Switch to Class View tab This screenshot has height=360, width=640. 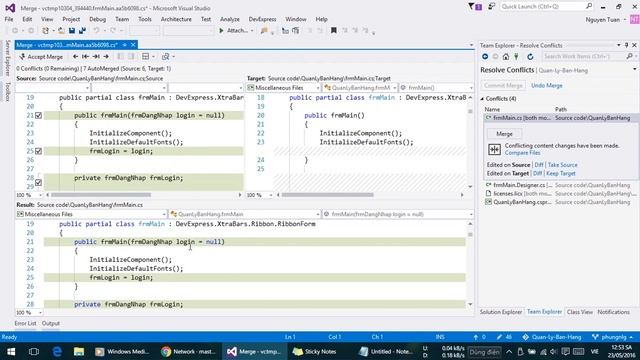click(x=580, y=312)
